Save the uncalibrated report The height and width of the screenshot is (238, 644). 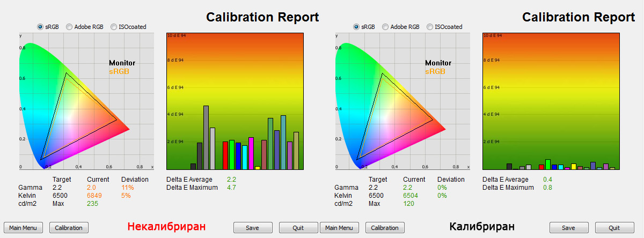click(252, 228)
